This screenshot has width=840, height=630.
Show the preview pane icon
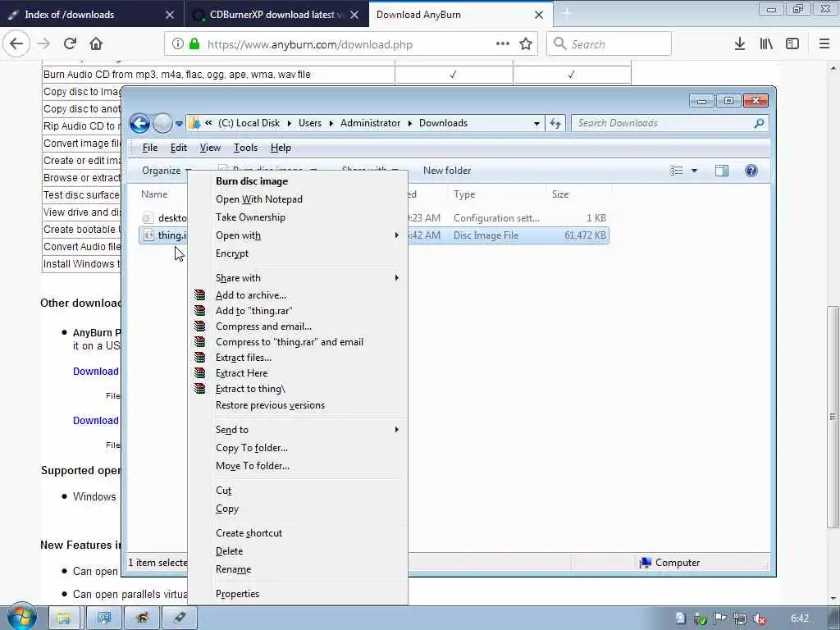click(722, 171)
